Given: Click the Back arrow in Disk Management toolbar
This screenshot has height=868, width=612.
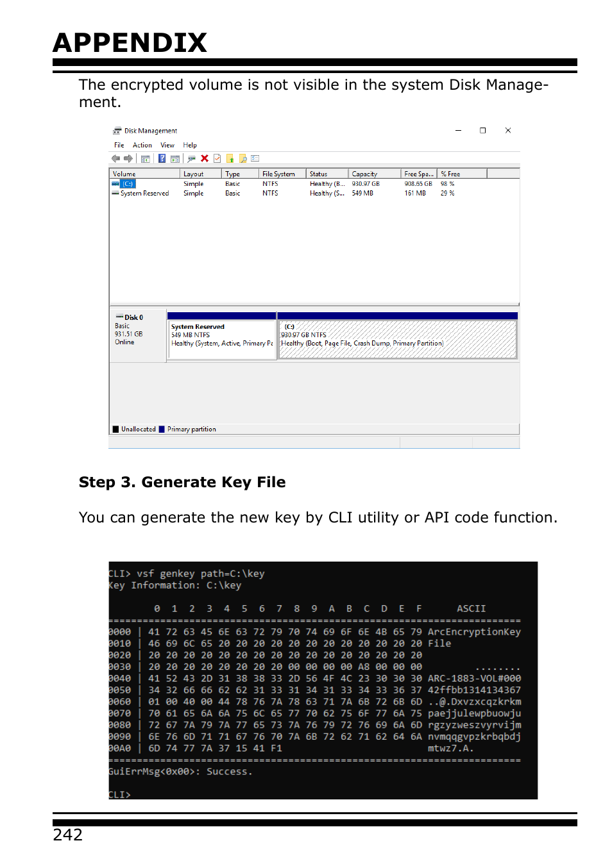Looking at the screenshot, I should [115, 158].
